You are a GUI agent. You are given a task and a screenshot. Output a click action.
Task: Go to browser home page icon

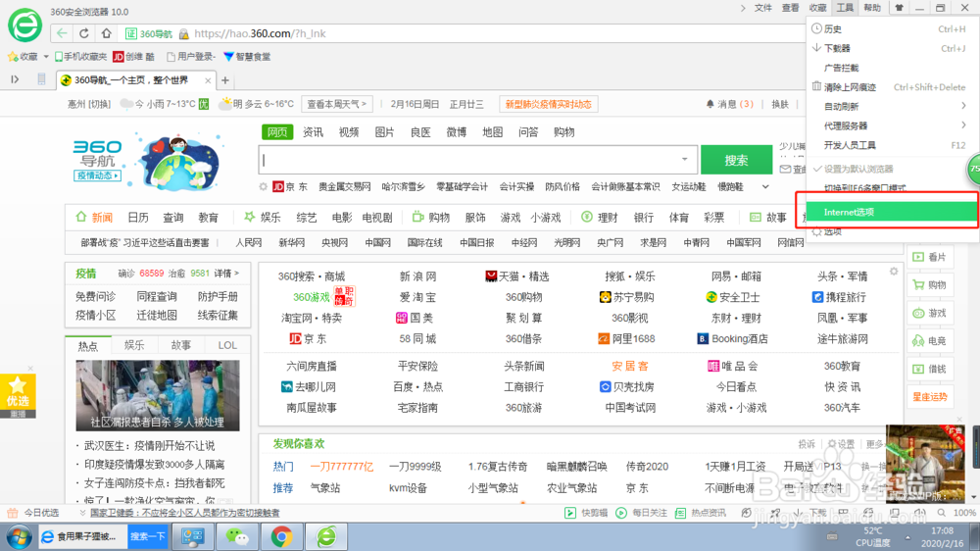point(106,33)
